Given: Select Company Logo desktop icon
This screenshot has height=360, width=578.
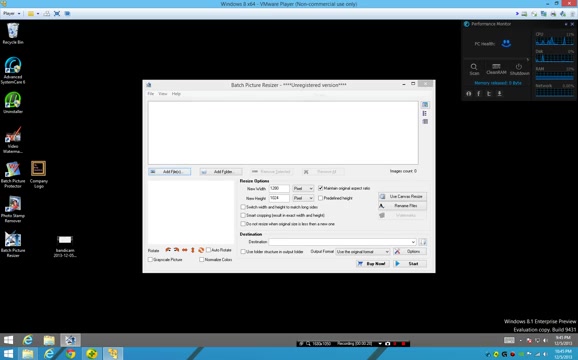Looking at the screenshot, I should click(39, 175).
